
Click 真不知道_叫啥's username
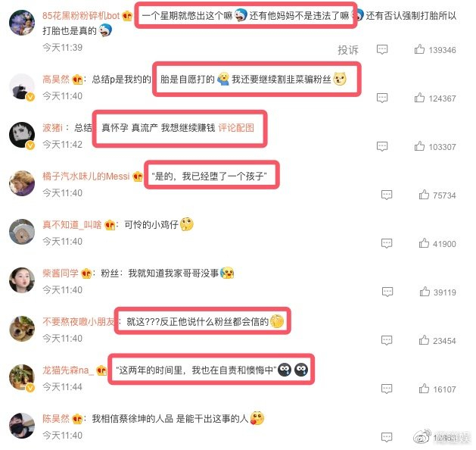(x=72, y=225)
